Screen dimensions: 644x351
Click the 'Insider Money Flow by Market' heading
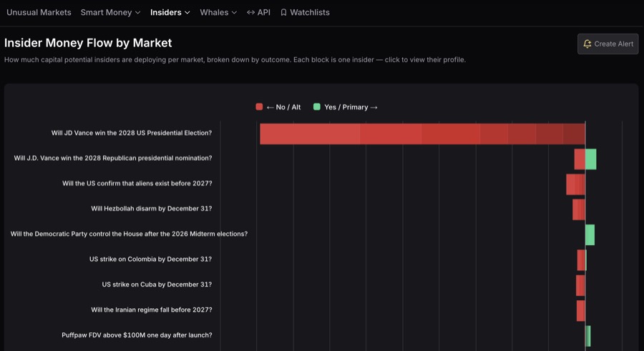[x=88, y=43]
